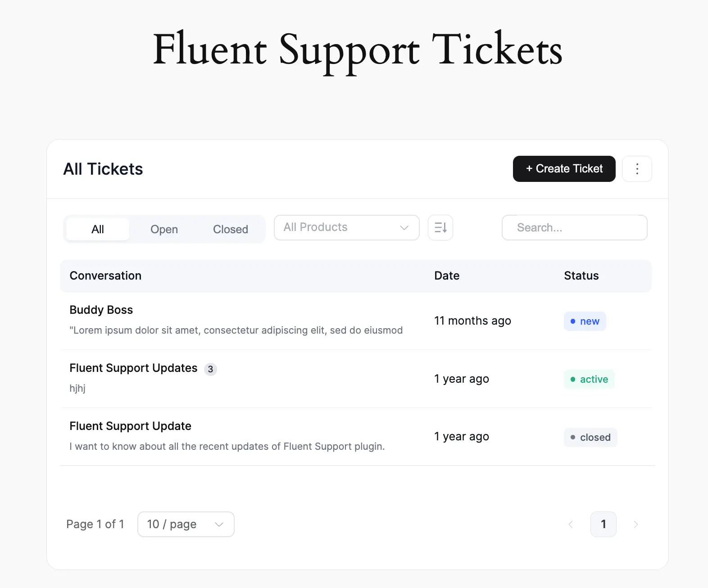Click the Create Ticket button

pos(564,169)
